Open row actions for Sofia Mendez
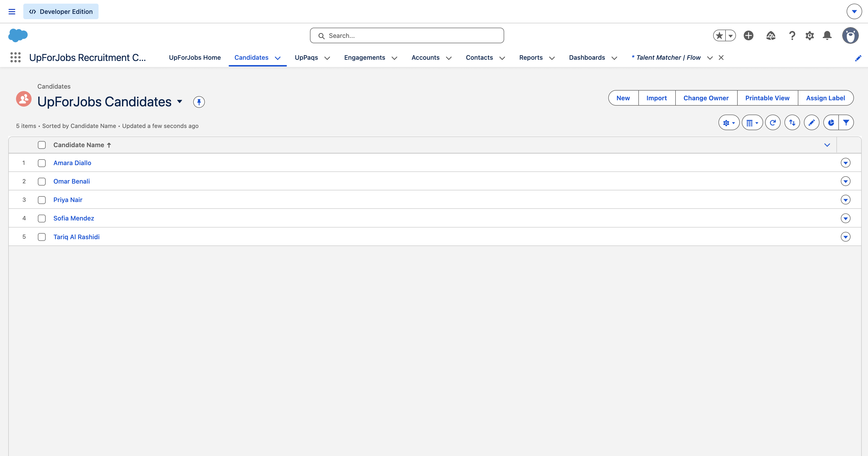This screenshot has height=456, width=868. coord(845,218)
